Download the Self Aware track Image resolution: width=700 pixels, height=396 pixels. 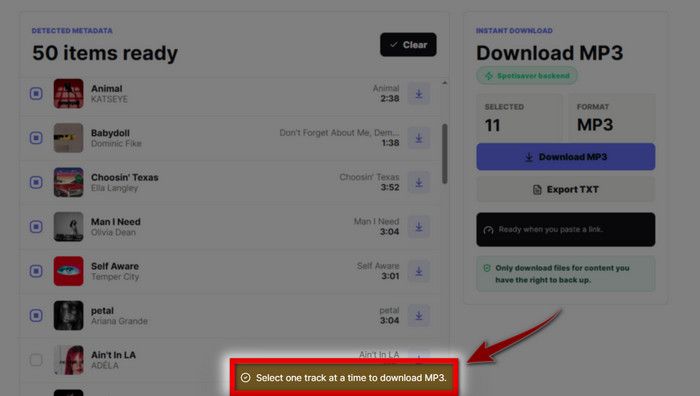click(x=419, y=271)
